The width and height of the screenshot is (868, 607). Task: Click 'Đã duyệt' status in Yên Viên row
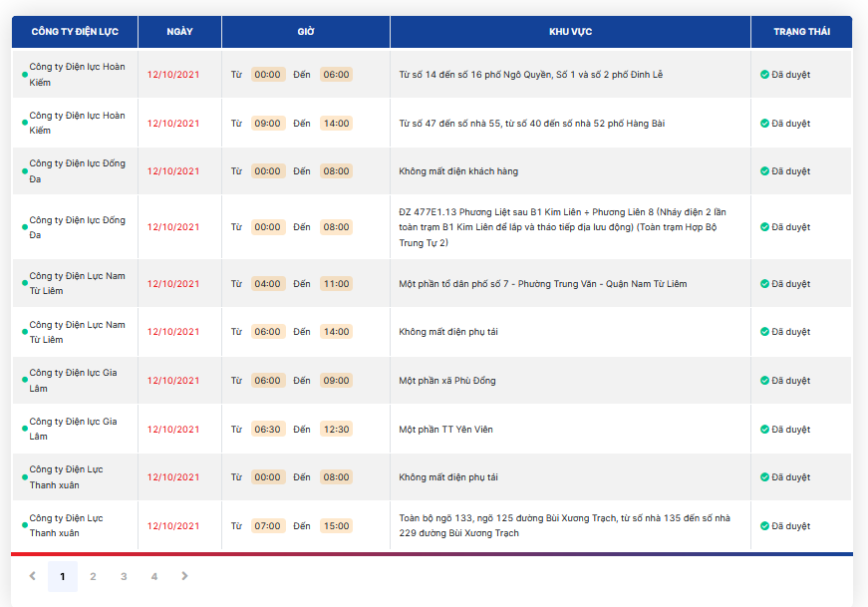pyautogui.click(x=790, y=430)
